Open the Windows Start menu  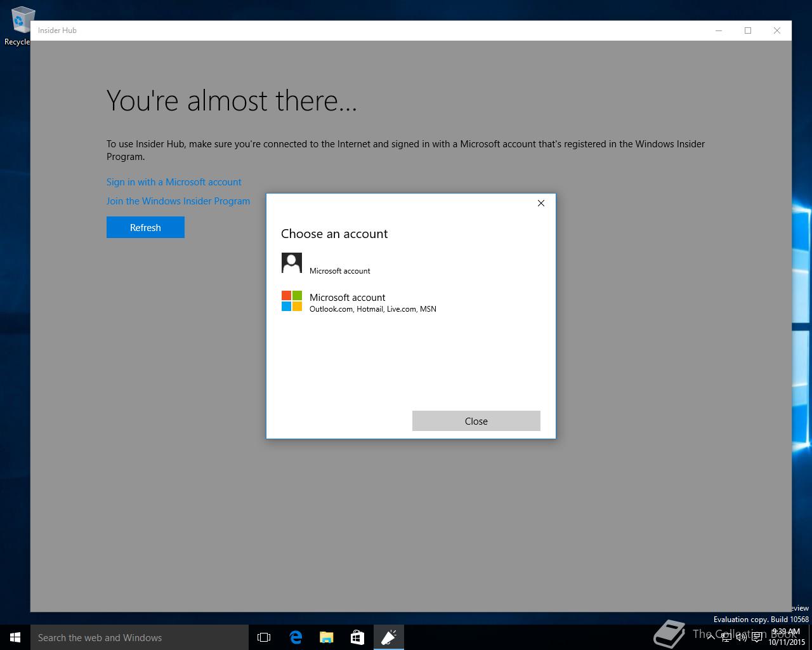15,637
